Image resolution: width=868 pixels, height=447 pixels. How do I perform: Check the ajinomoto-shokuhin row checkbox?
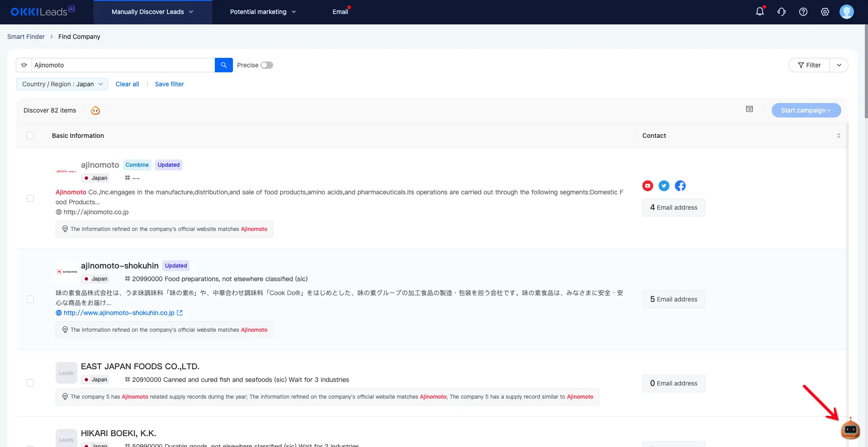coord(30,299)
